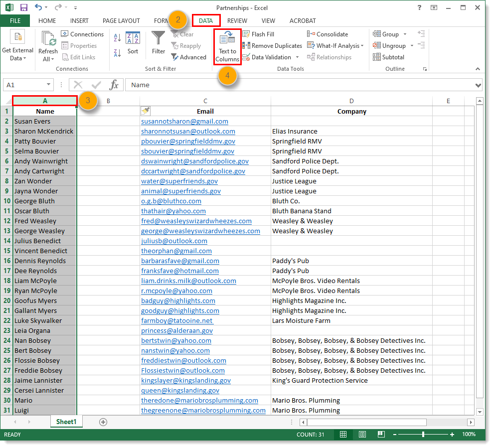Image resolution: width=493 pixels, height=448 pixels.
Task: Click the Group outline button
Action: click(x=386, y=34)
